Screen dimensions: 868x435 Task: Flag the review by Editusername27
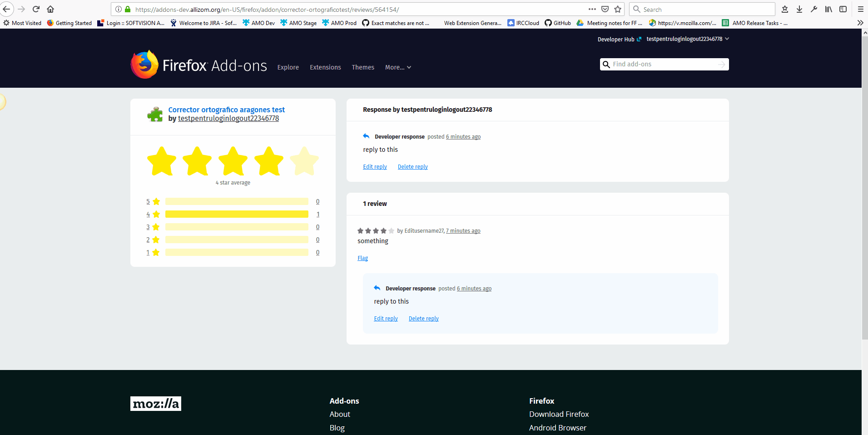click(362, 258)
